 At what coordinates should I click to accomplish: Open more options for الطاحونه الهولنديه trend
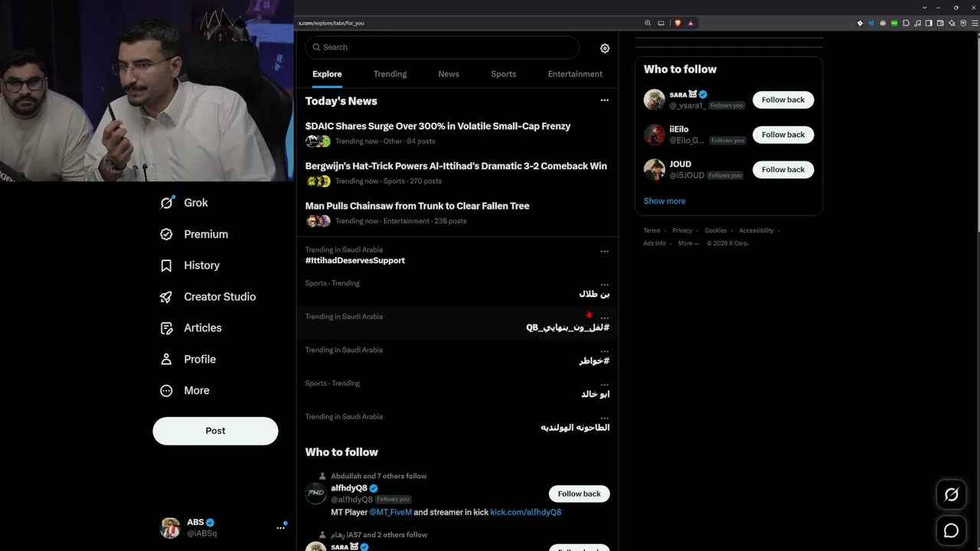tap(604, 418)
